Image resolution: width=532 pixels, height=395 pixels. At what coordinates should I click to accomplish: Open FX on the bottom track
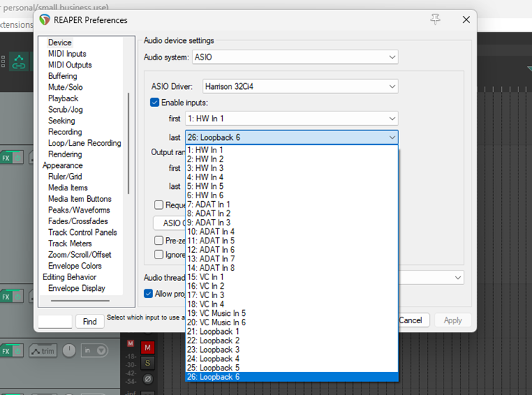pyautogui.click(x=6, y=351)
